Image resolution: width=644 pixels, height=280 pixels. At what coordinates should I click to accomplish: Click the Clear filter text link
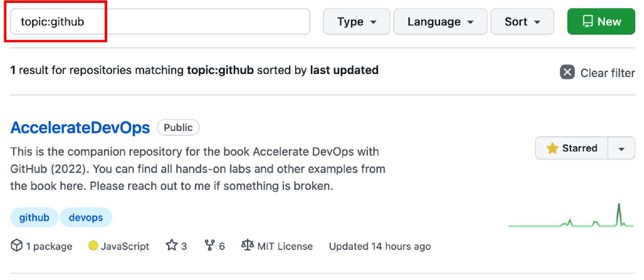[x=607, y=73]
